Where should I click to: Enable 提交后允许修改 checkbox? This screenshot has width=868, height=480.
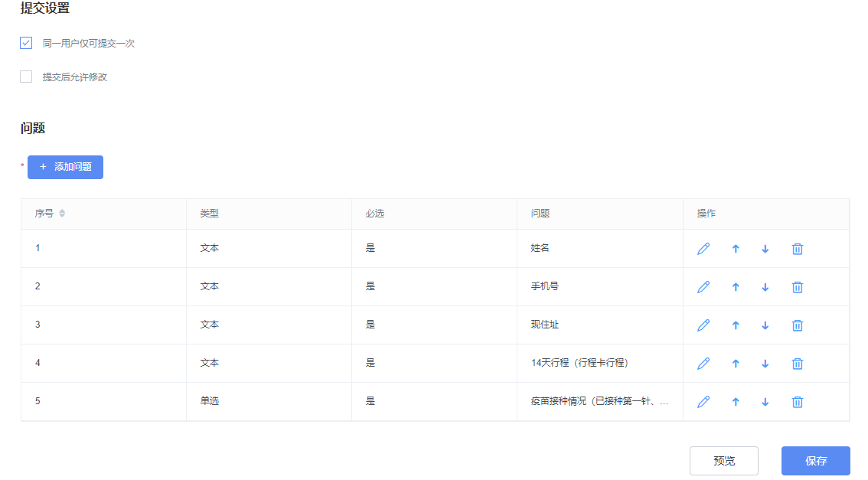click(x=26, y=77)
